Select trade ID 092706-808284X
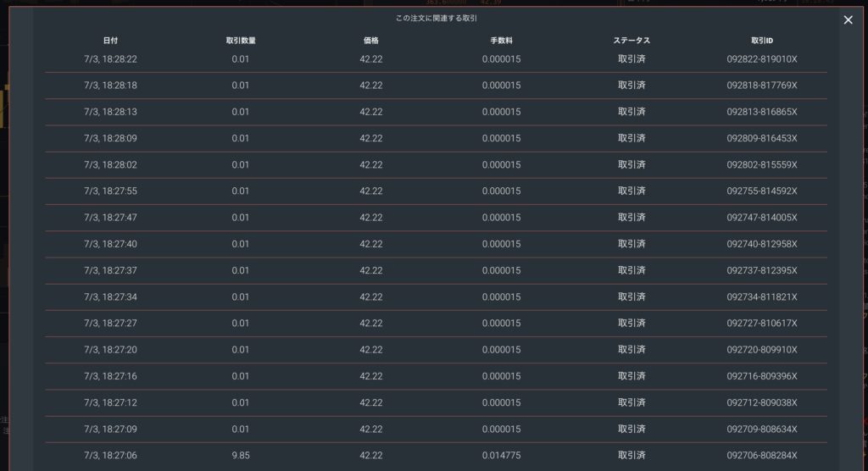The height and width of the screenshot is (471, 868). tap(762, 456)
